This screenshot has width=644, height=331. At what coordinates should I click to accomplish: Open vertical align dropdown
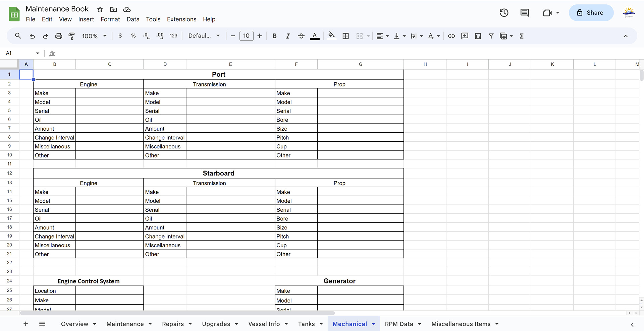point(399,36)
